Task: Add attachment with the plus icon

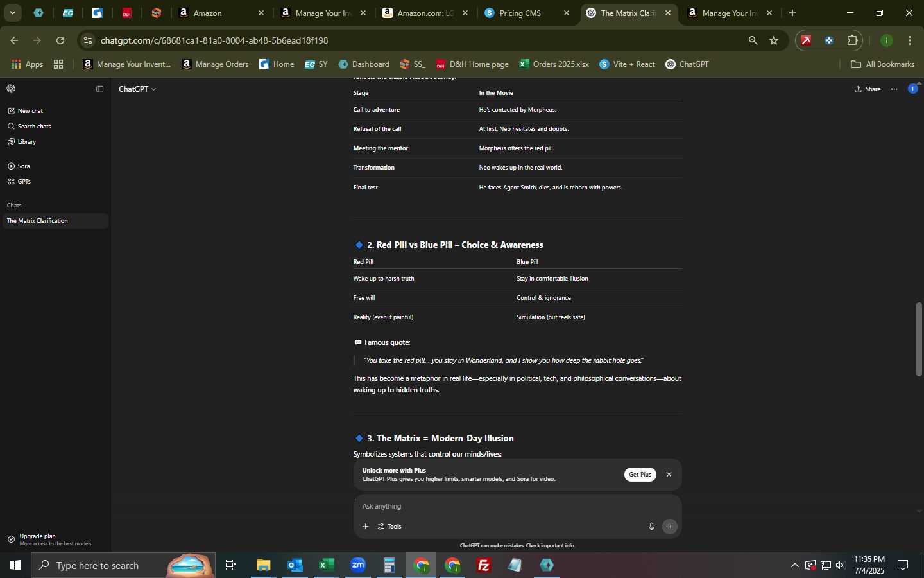Action: point(365,527)
